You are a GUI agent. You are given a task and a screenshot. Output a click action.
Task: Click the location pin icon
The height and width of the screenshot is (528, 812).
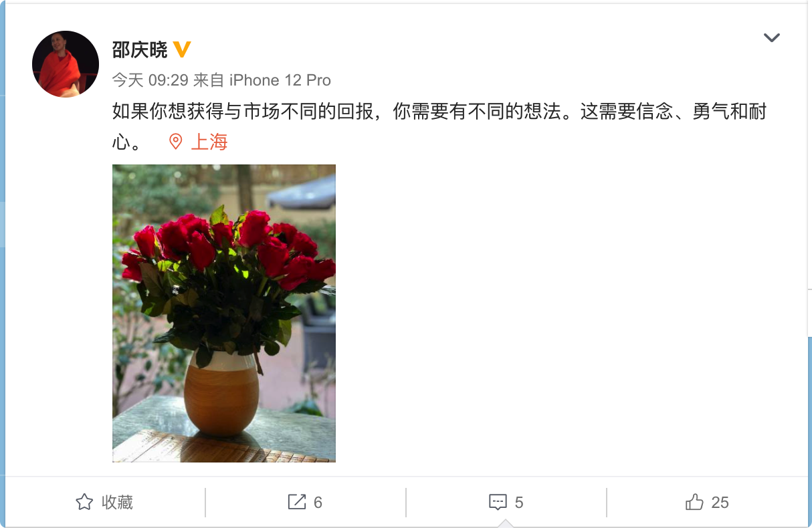(x=176, y=142)
